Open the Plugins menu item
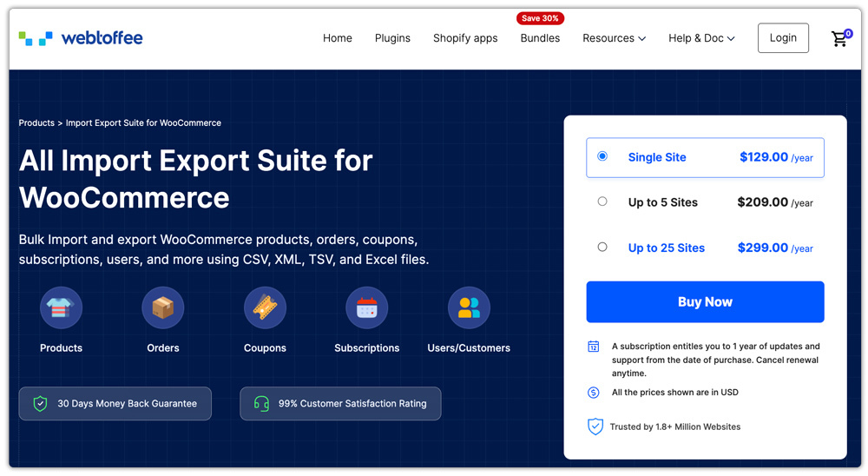This screenshot has width=868, height=476. tap(392, 38)
